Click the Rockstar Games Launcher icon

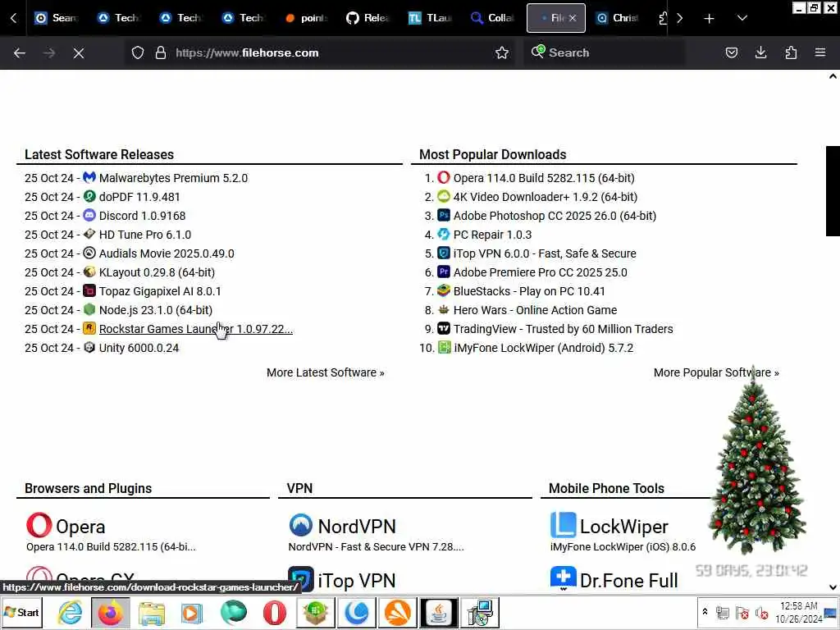89,328
